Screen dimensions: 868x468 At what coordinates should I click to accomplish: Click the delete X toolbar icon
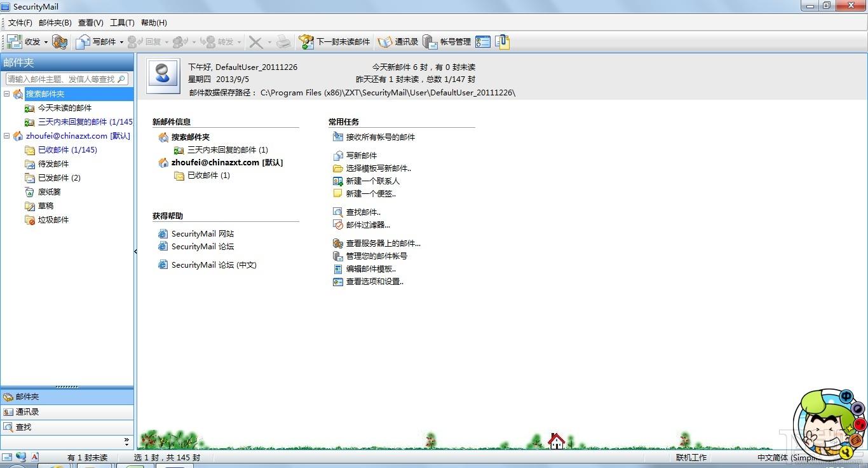[x=255, y=42]
